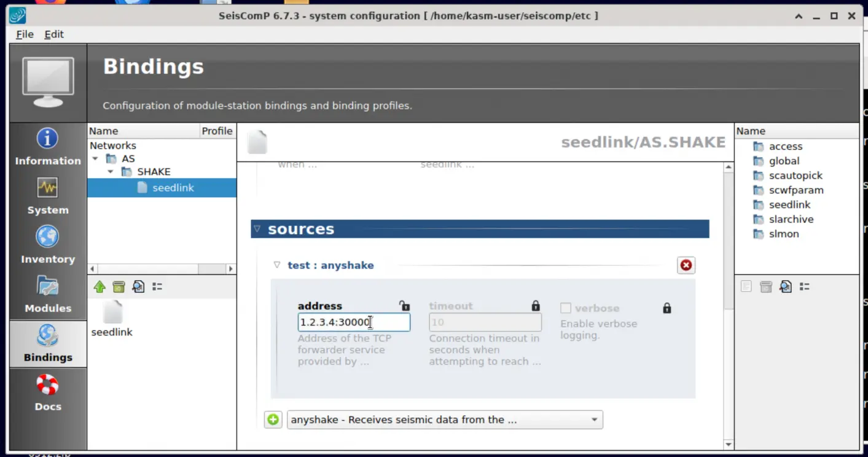Click the green archive box icon in the profile toolbar
Image resolution: width=868 pixels, height=457 pixels.
[119, 287]
